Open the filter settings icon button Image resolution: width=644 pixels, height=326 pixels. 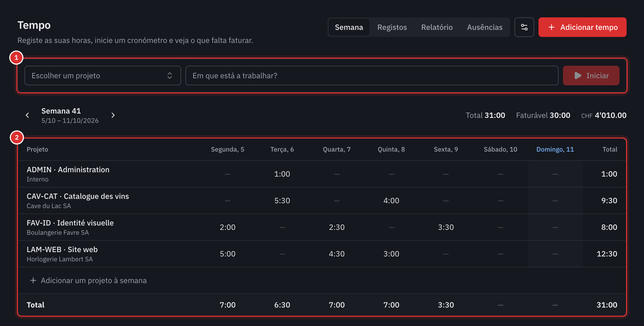tap(524, 27)
